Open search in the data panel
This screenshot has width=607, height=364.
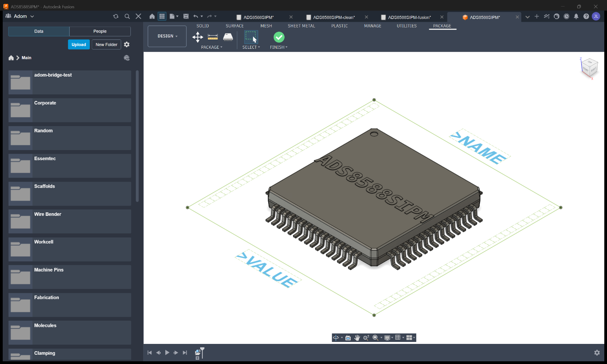[x=127, y=16]
